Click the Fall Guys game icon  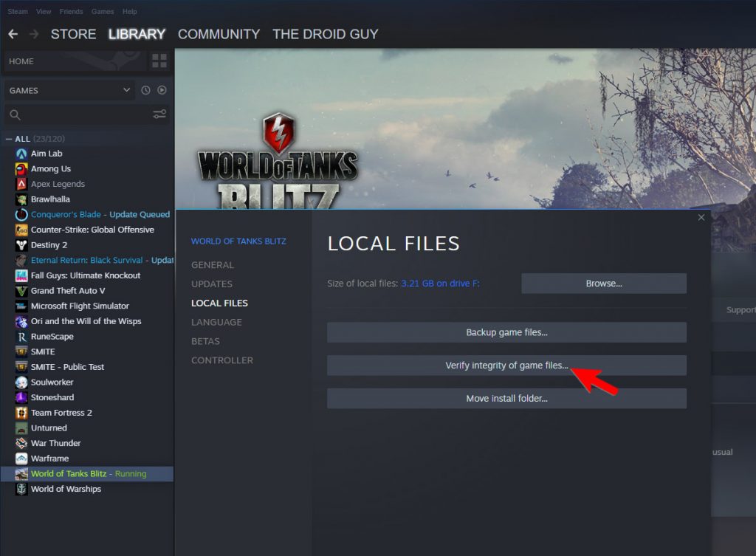pyautogui.click(x=21, y=276)
